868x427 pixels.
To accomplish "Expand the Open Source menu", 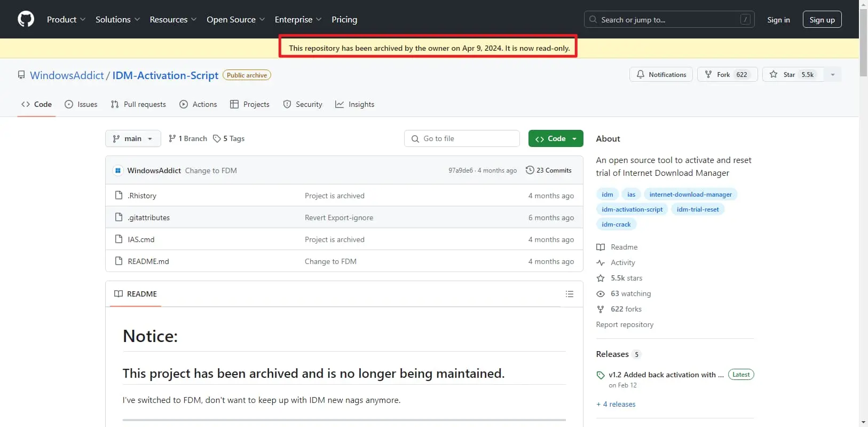I will tap(235, 19).
